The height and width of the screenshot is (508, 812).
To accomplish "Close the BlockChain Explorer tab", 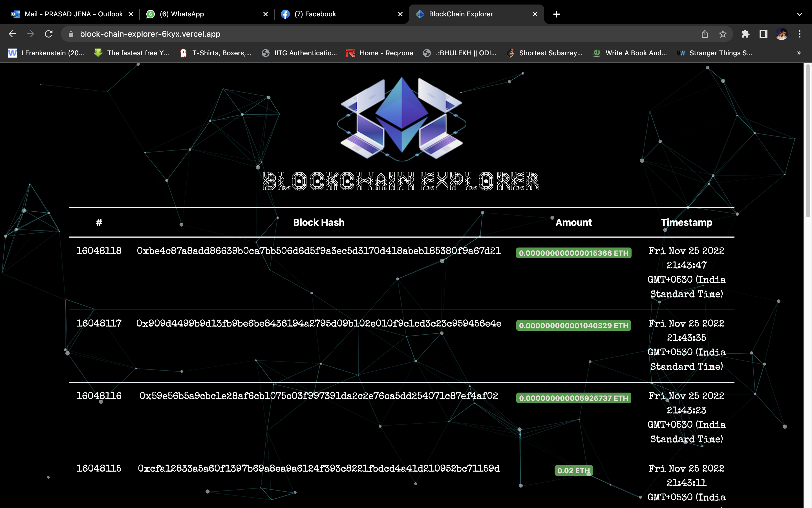I will [x=535, y=14].
